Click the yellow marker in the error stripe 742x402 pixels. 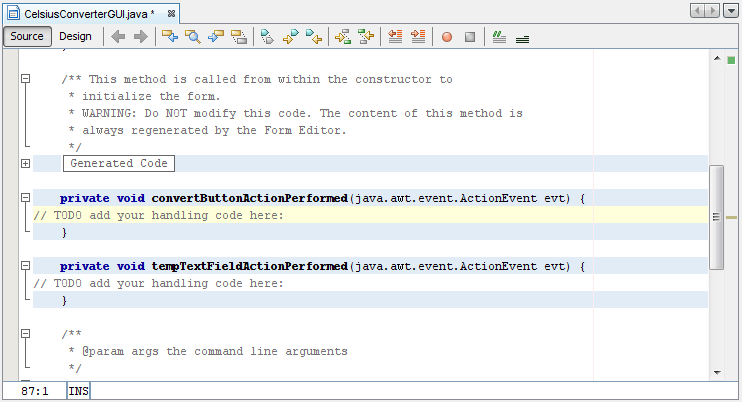(731, 216)
